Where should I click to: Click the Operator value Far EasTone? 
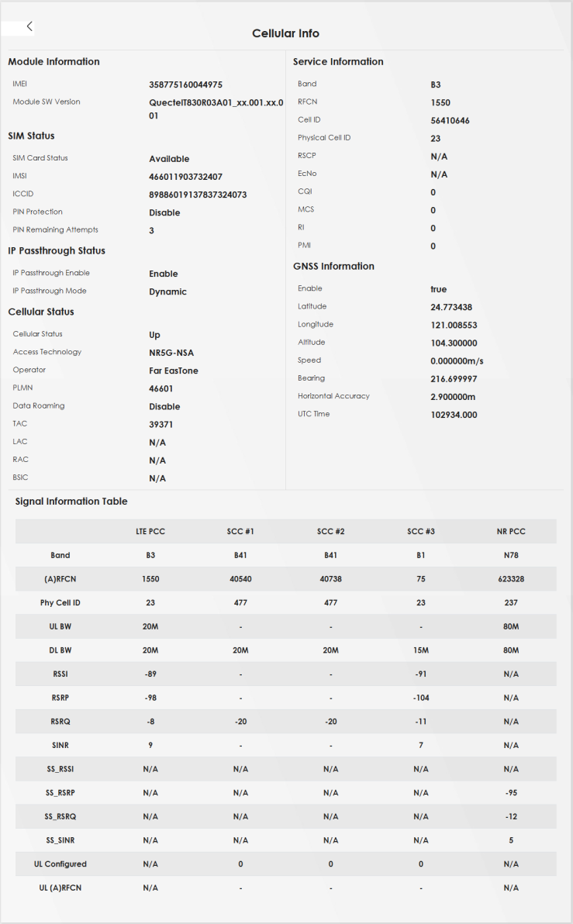click(174, 371)
